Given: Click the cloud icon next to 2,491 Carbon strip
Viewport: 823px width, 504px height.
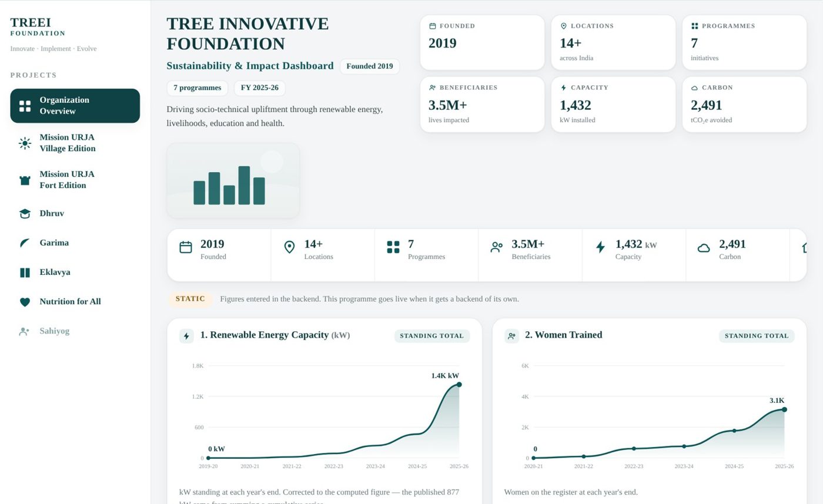Looking at the screenshot, I should (704, 248).
